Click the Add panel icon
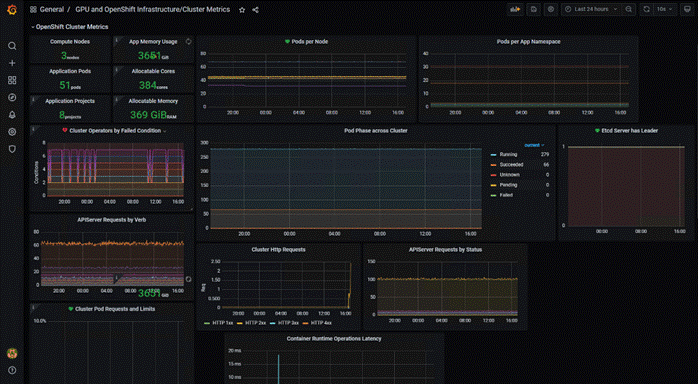 (x=515, y=9)
